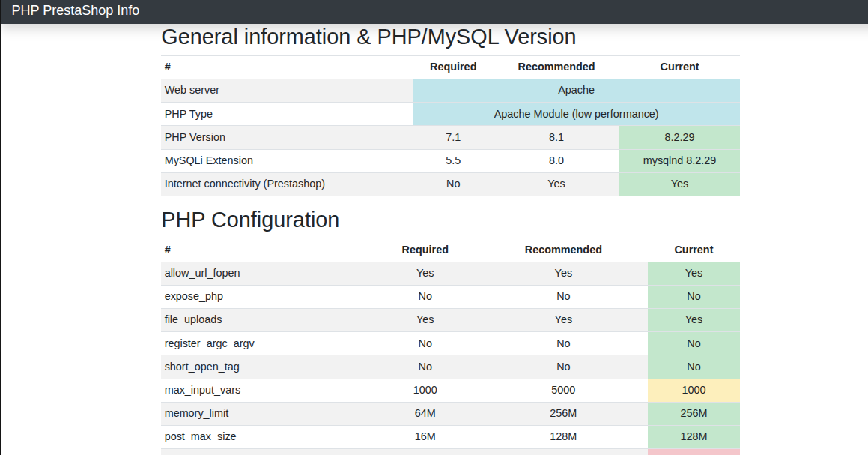The height and width of the screenshot is (455, 868).
Task: Click the recommended MySQLi version 8.0 cell
Action: click(556, 160)
